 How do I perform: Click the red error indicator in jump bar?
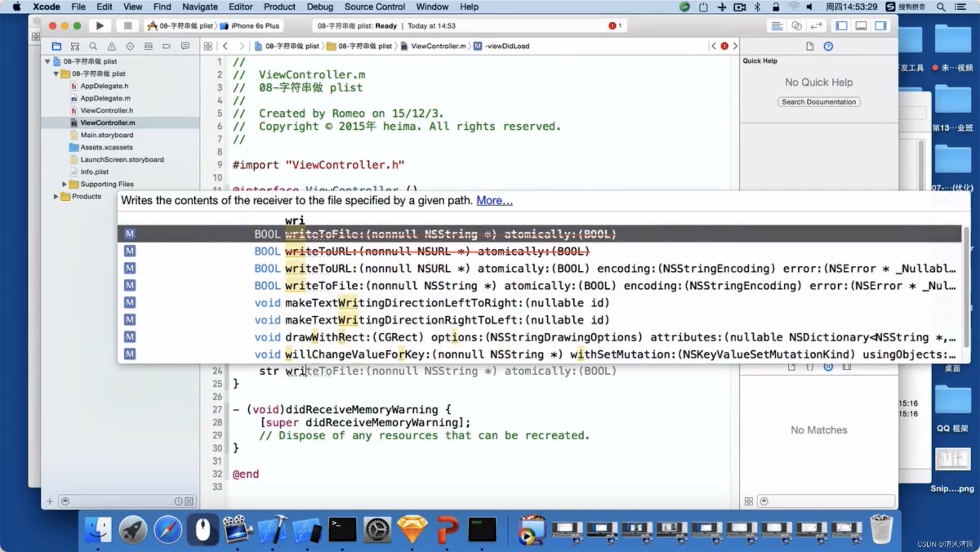pyautogui.click(x=724, y=46)
